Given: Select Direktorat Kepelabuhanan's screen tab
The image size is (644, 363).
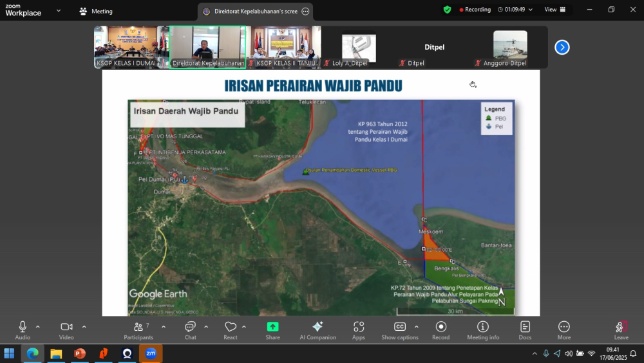Looking at the screenshot, I should [255, 12].
